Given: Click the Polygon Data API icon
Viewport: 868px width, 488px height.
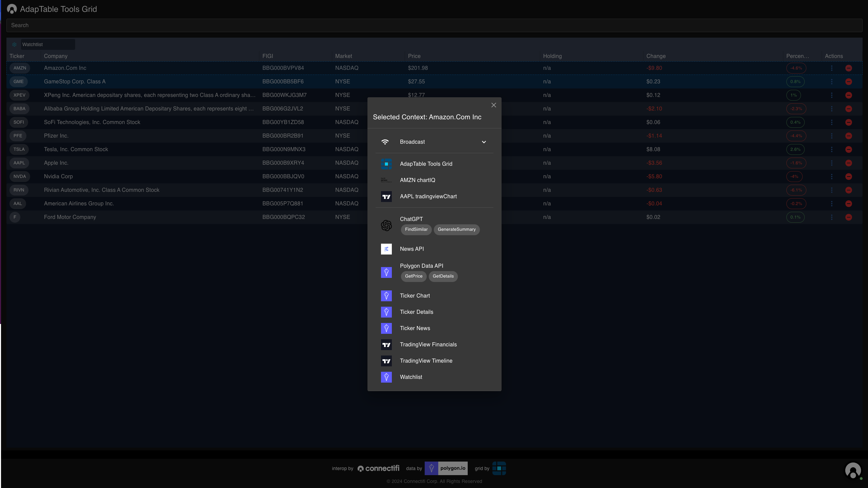Looking at the screenshot, I should [386, 272].
